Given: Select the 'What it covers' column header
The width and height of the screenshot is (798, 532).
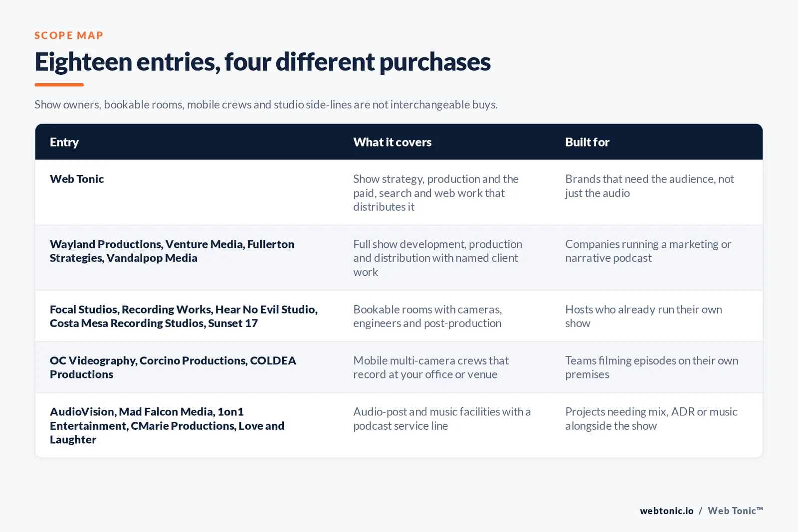Looking at the screenshot, I should [393, 142].
